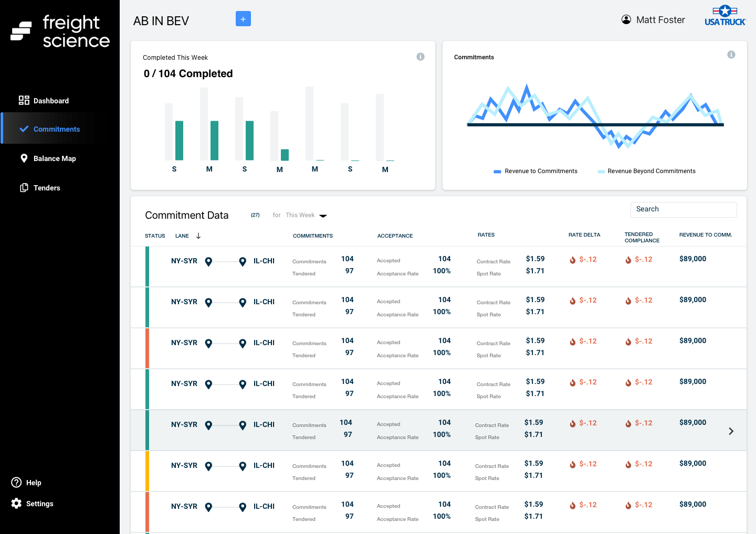Click first row $89,000 revenue value

coord(692,259)
